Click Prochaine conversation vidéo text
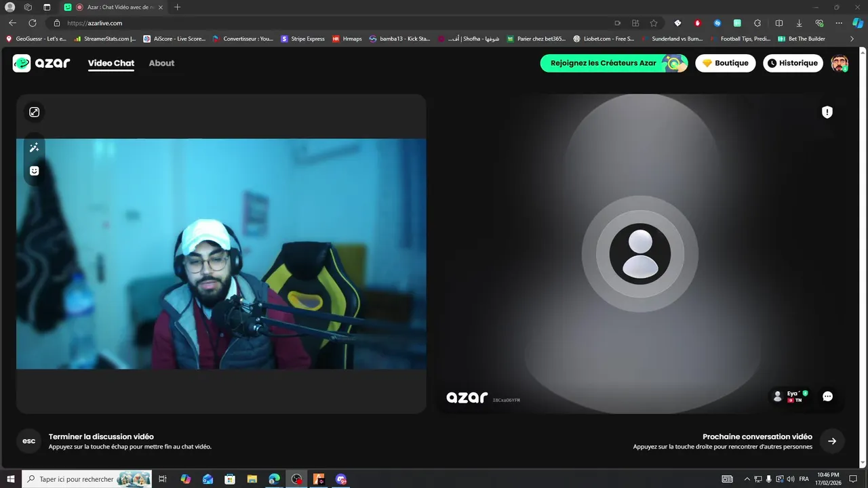Viewport: 868px width, 488px height. [757, 436]
